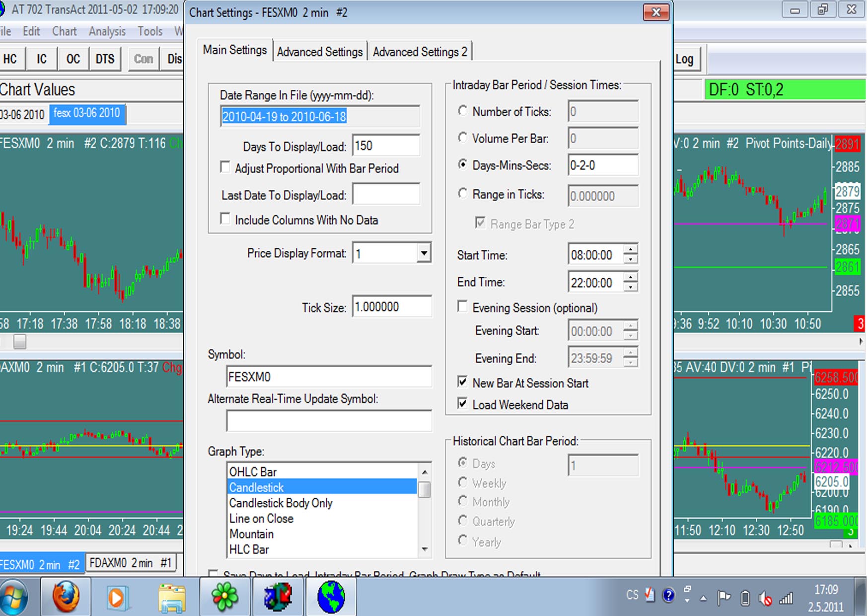Click the IC toolbar button
The image size is (868, 616).
click(42, 59)
